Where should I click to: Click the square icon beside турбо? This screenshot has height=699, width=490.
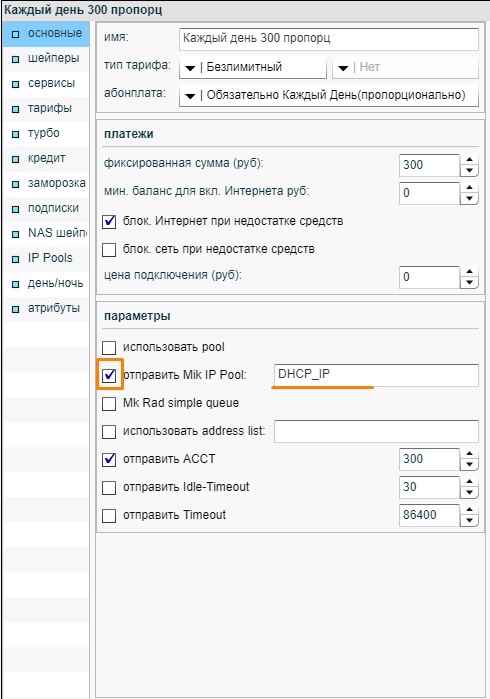[x=16, y=134]
